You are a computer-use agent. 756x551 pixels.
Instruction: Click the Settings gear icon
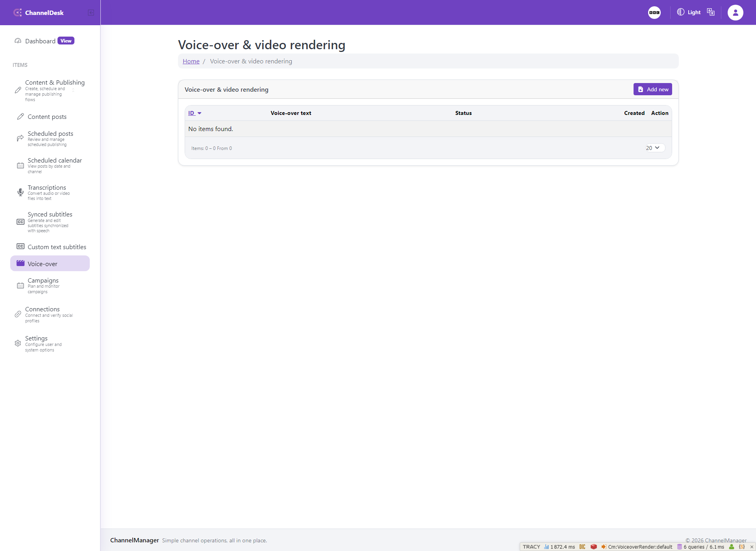(x=18, y=343)
